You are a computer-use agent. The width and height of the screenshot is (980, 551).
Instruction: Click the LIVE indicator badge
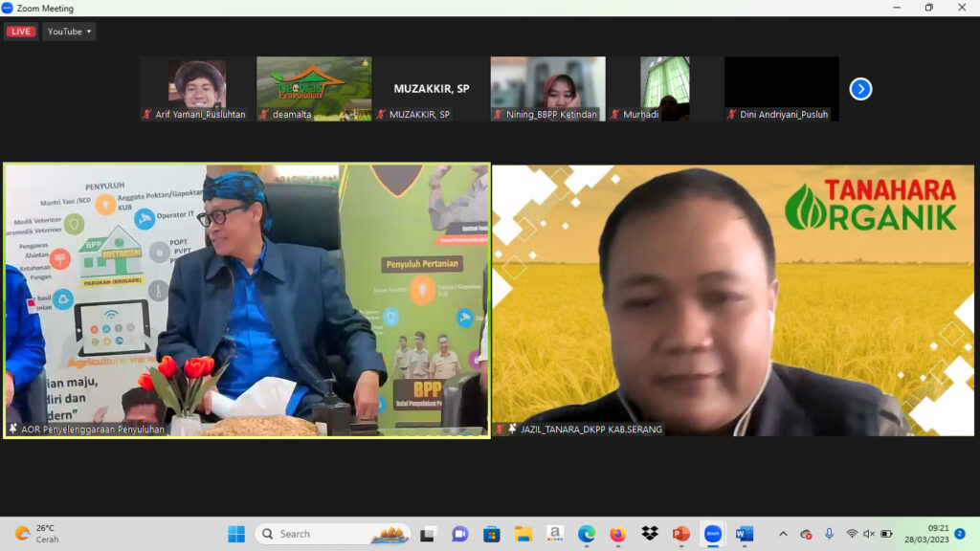[x=21, y=32]
